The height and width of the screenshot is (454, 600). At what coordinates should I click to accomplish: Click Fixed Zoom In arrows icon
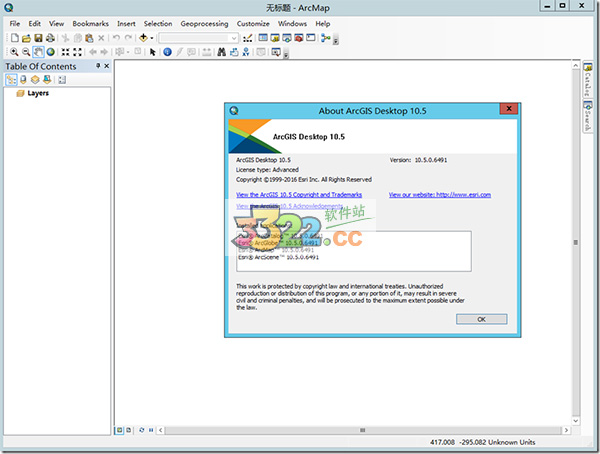pos(65,52)
